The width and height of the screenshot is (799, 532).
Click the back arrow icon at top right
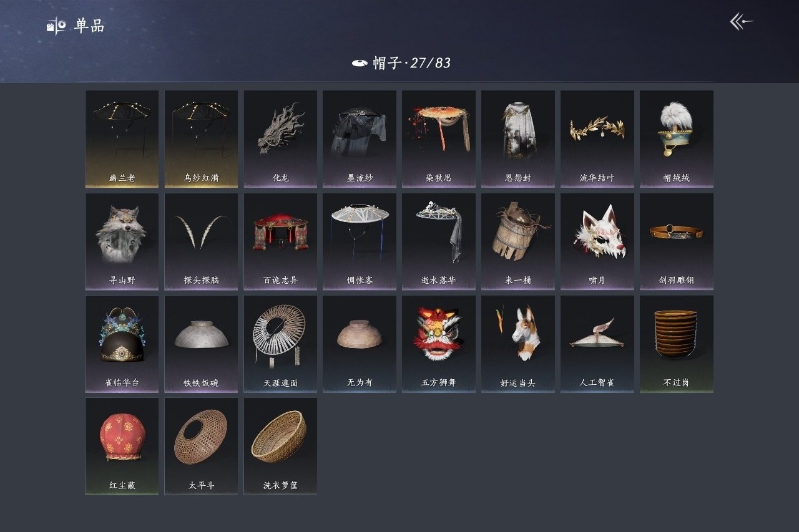pyautogui.click(x=742, y=22)
